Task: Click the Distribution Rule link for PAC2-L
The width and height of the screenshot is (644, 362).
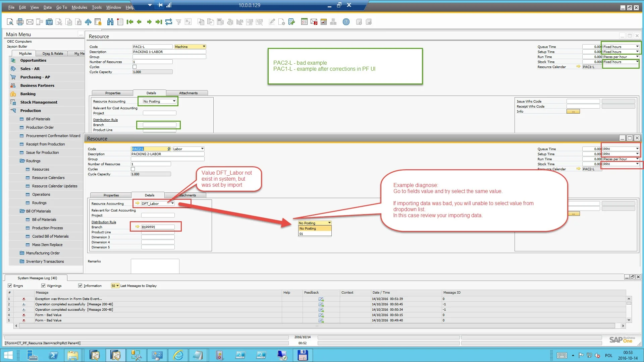Action: 104,222
